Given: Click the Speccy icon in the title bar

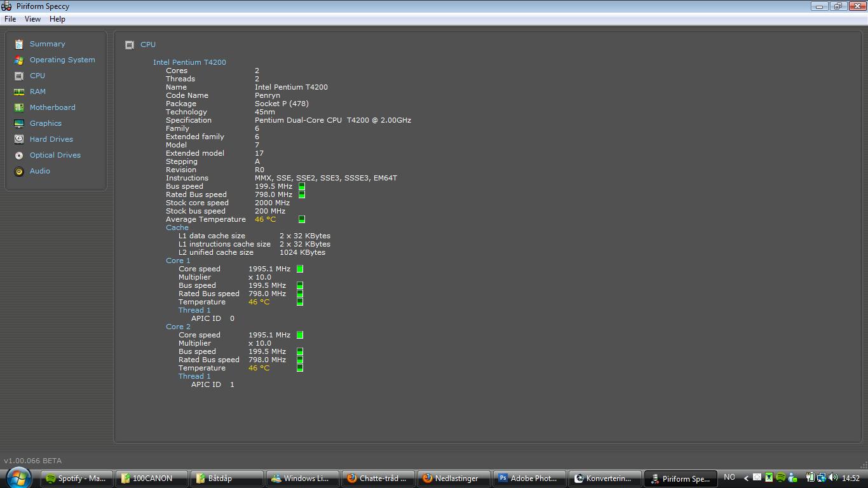Looking at the screenshot, I should tap(6, 6).
